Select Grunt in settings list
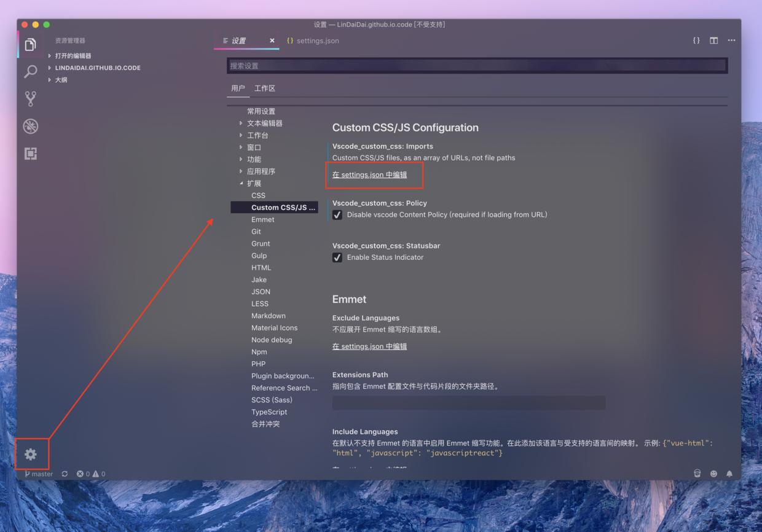 261,243
